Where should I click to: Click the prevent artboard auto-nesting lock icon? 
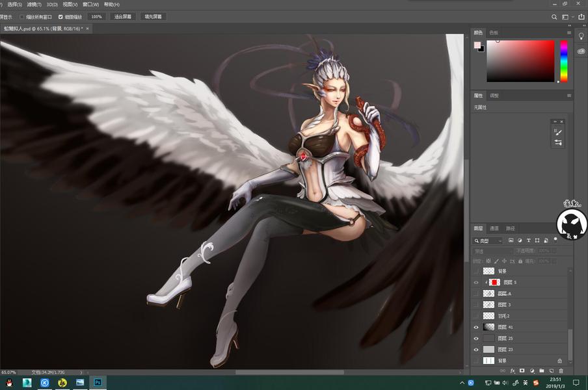pos(513,261)
